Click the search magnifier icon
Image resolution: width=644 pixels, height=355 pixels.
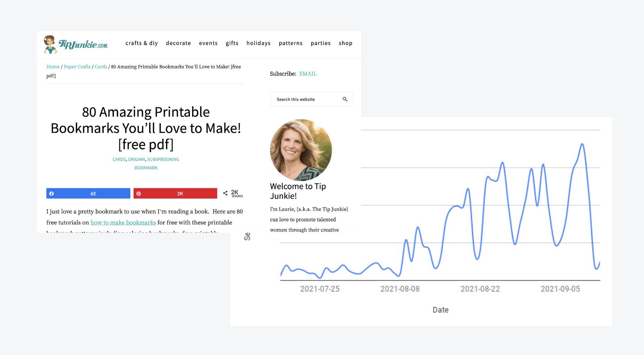tap(345, 99)
